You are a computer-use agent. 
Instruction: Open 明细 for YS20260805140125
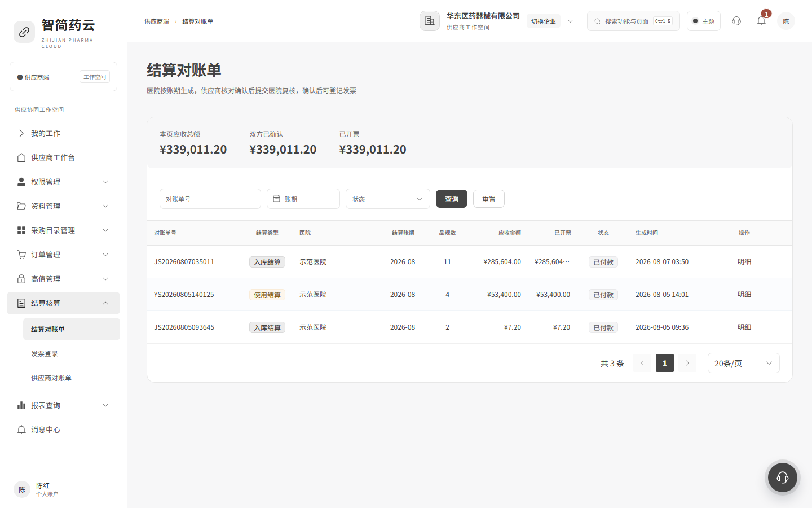744,295
